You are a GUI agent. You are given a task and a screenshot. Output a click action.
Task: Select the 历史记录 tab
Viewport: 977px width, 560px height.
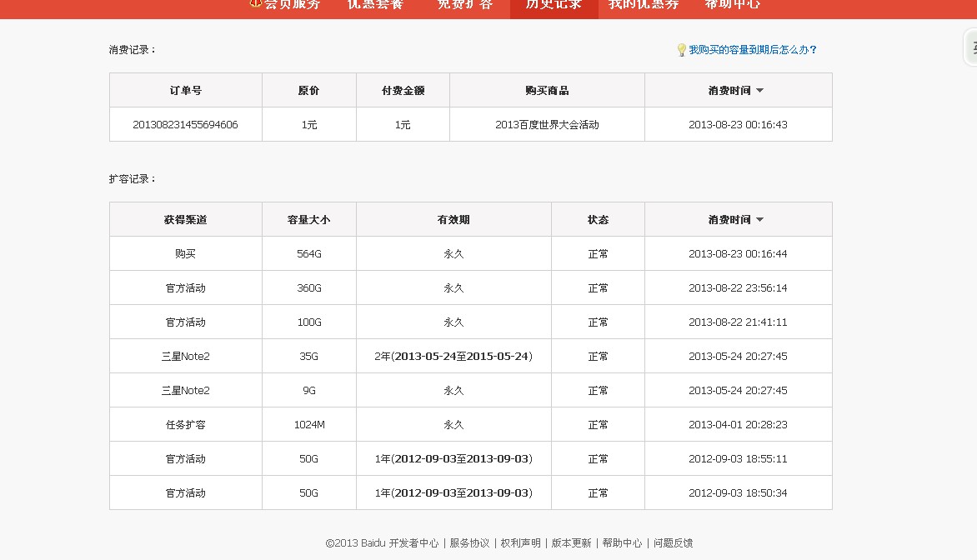click(x=554, y=4)
